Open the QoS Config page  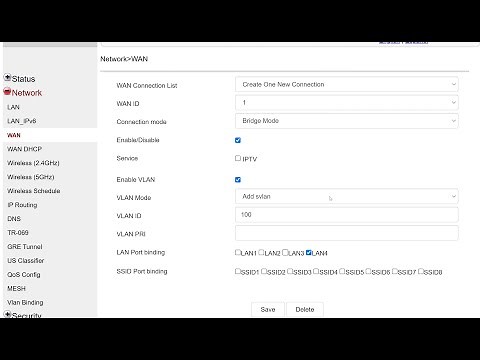24,275
